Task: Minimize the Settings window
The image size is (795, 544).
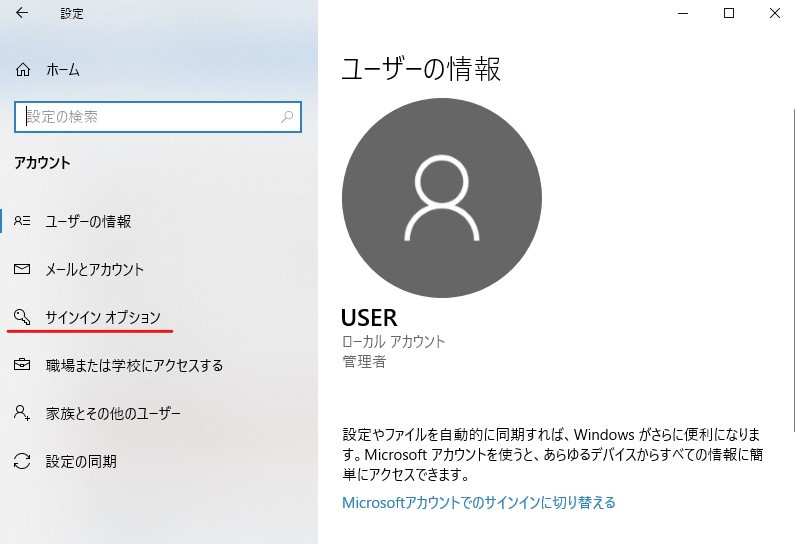Action: 683,13
